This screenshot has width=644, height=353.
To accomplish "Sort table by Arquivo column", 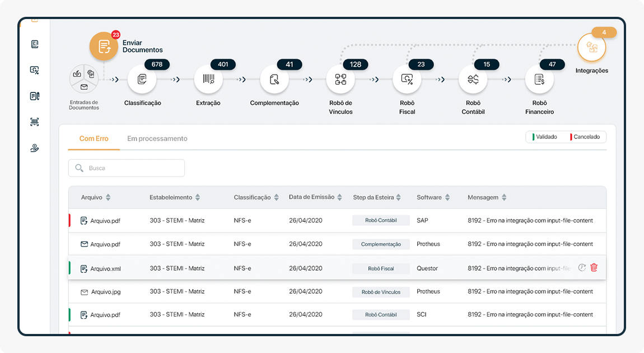I will 108,198.
